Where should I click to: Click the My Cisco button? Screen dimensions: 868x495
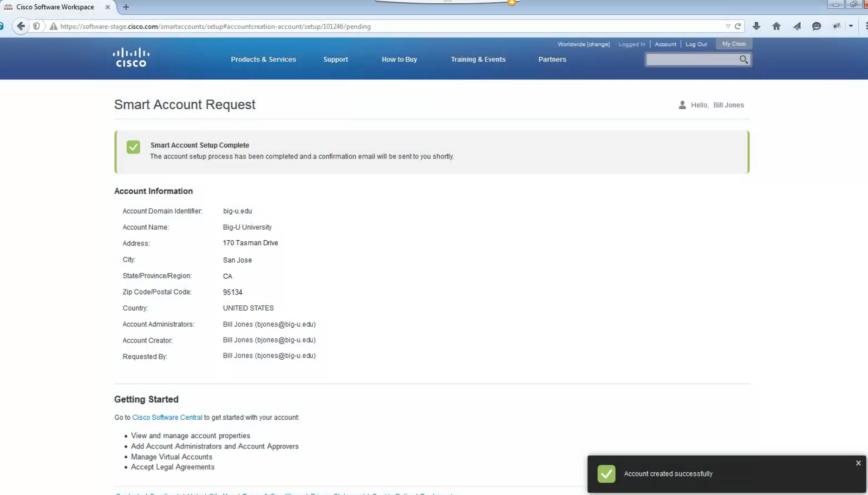point(734,44)
